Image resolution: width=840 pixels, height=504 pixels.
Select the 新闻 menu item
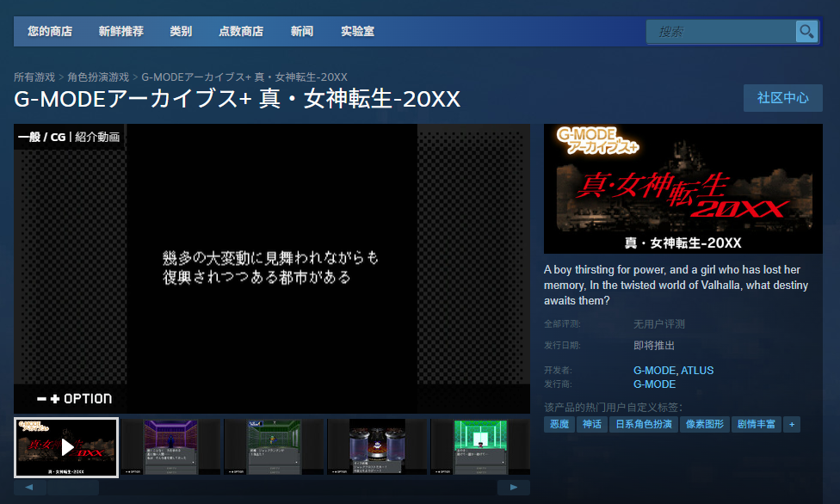(302, 31)
